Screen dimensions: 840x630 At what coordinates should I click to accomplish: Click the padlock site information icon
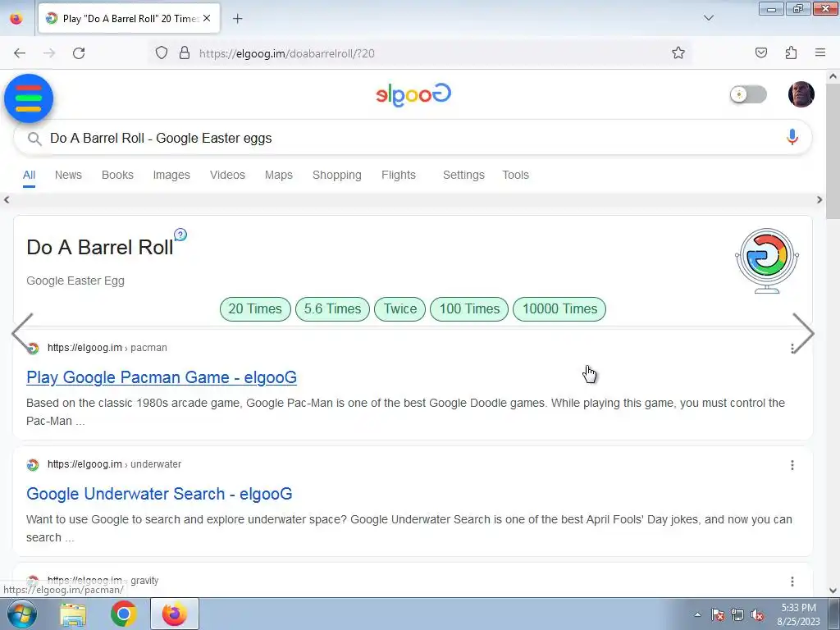tap(185, 53)
